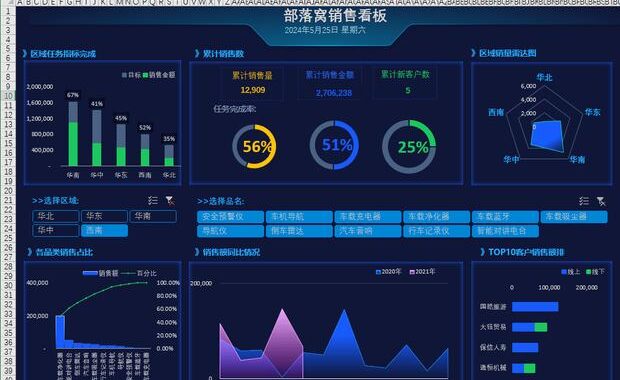Click the TOP10 customer sales ranking heading
Image resolution: width=620 pixels, height=380 pixels.
[526, 252]
